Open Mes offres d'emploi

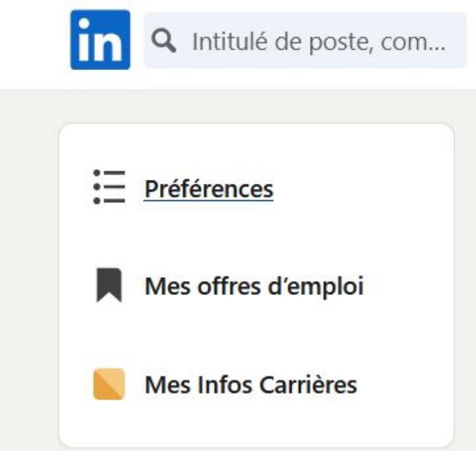(254, 287)
